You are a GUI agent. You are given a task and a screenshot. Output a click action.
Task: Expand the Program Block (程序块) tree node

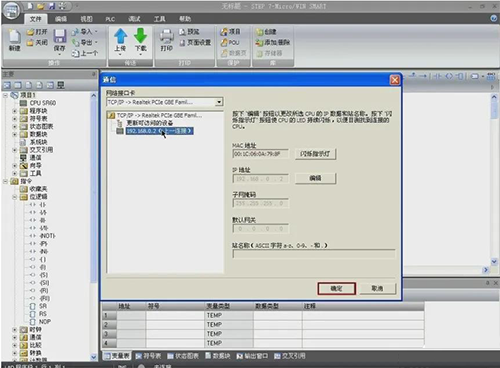tap(14, 111)
